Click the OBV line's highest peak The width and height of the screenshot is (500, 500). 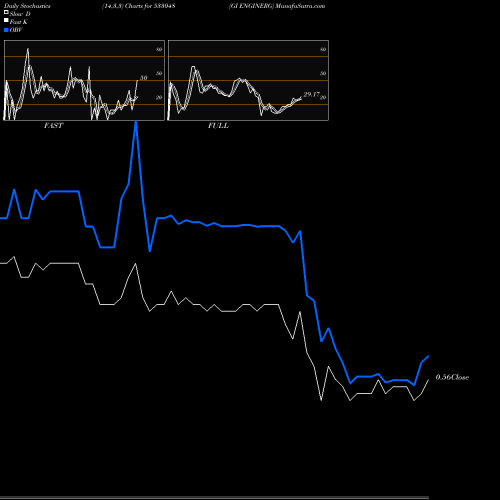tap(136, 122)
